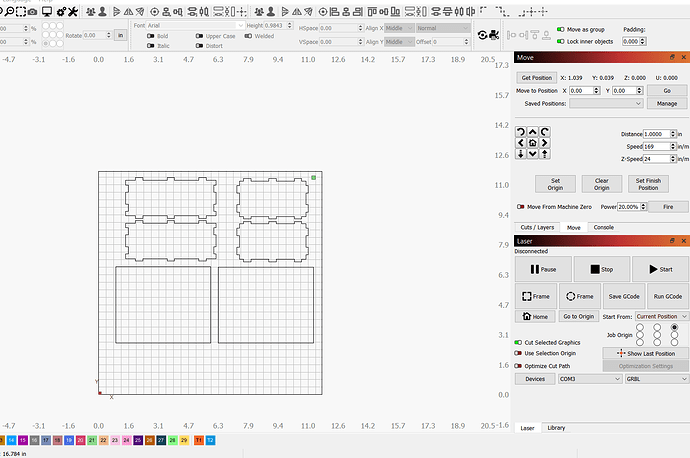This screenshot has height=458, width=690.
Task: Click the camera icon next to eye icon
Action: (494, 35)
